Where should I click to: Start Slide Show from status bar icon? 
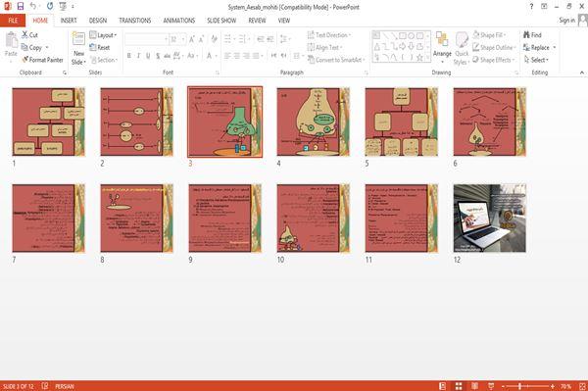[491, 386]
